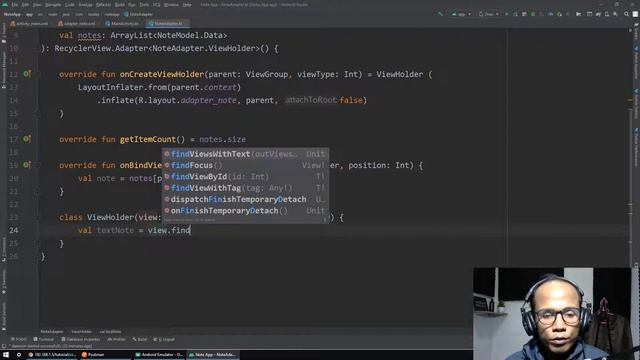Switch to MainActivity.kt editor tab

[122, 24]
